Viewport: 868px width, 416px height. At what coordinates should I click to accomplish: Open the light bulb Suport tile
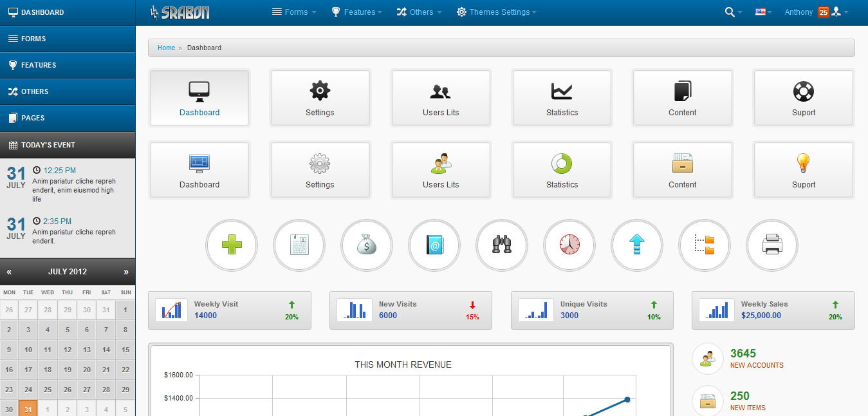click(x=804, y=170)
